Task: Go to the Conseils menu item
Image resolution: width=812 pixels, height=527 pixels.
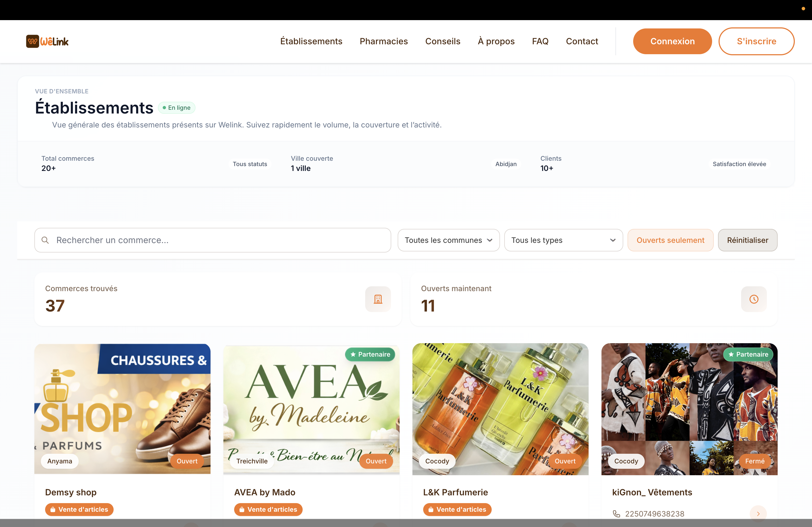Action: point(443,41)
